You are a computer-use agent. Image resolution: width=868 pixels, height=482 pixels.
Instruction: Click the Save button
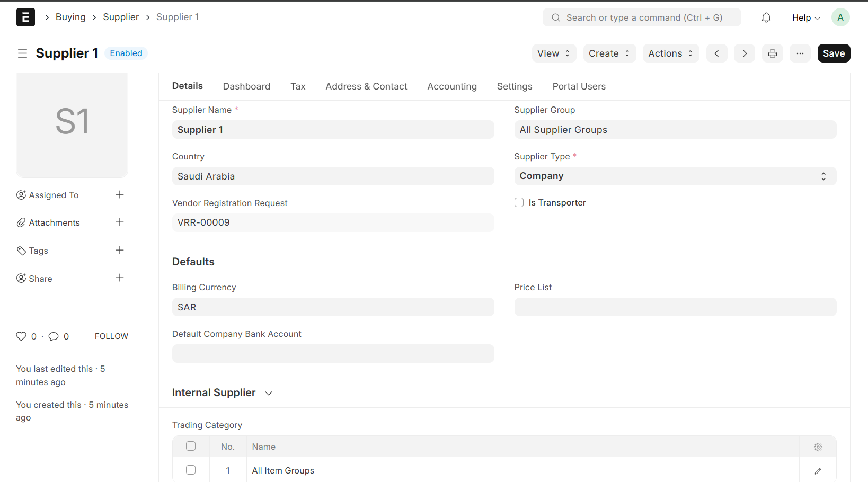tap(833, 53)
